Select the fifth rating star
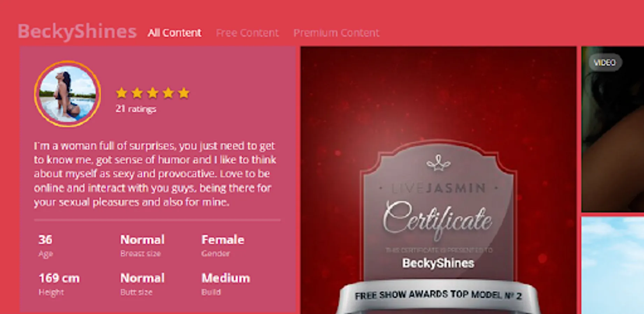 [183, 93]
